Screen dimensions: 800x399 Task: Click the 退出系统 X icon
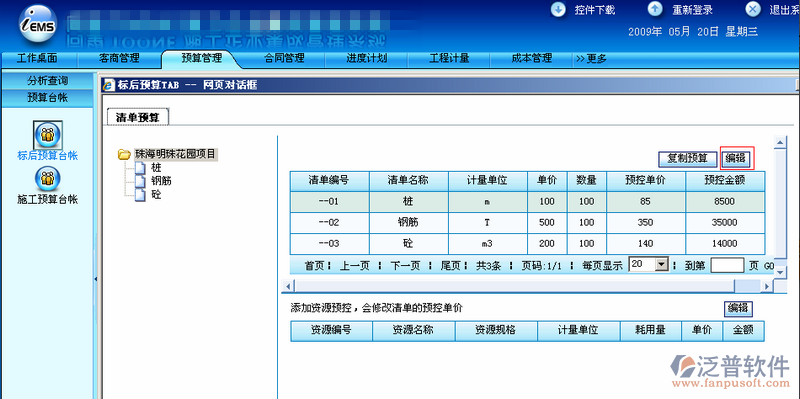[x=753, y=9]
